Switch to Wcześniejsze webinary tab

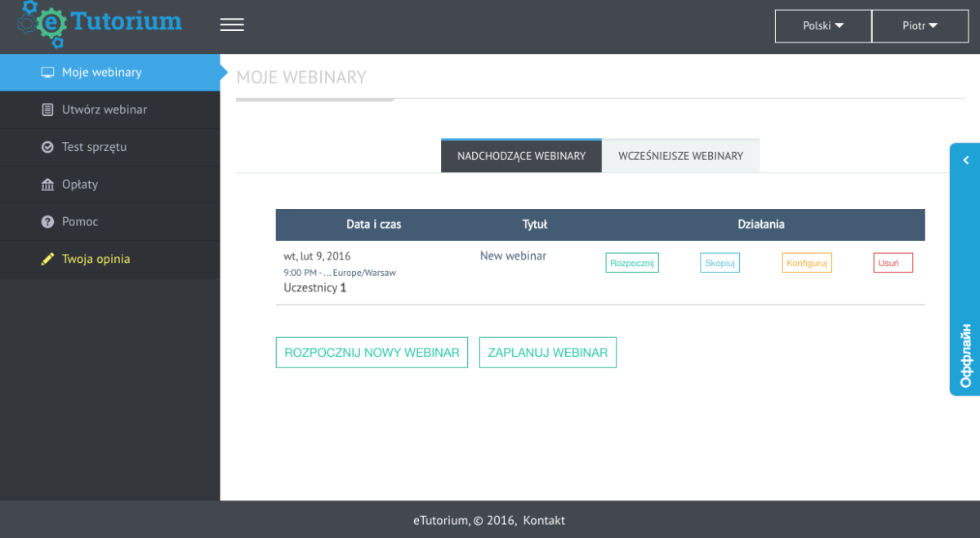pyautogui.click(x=680, y=156)
